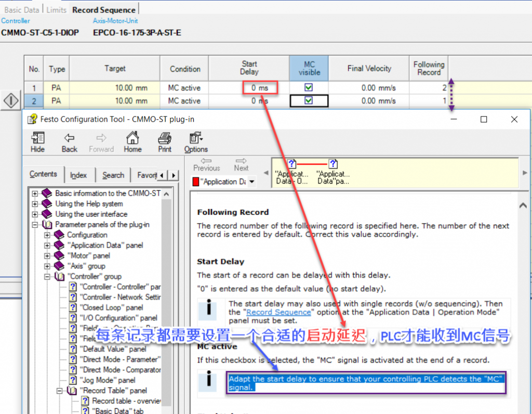
Task: Maximize the help plug-in window
Action: click(x=484, y=119)
